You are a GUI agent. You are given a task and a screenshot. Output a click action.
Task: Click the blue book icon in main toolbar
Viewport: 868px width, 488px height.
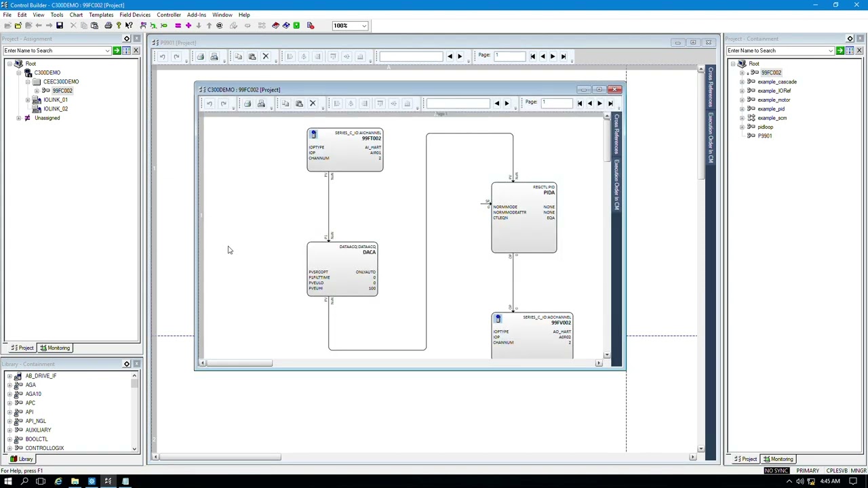pos(285,26)
